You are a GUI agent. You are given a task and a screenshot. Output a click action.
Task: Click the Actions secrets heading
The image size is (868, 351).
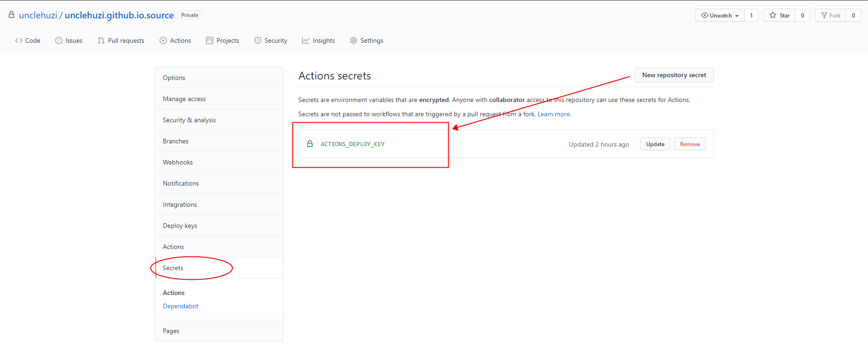coord(335,76)
